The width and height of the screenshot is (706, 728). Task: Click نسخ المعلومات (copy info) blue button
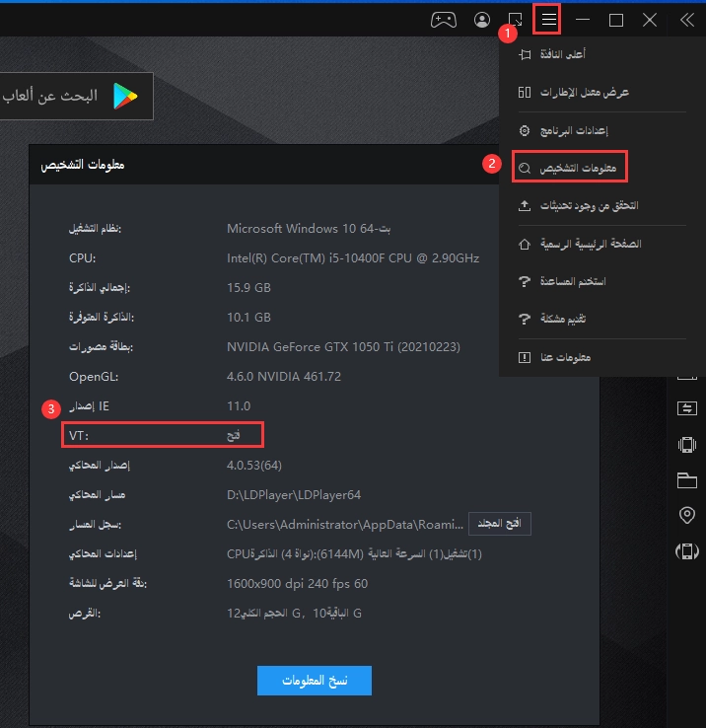click(x=315, y=681)
